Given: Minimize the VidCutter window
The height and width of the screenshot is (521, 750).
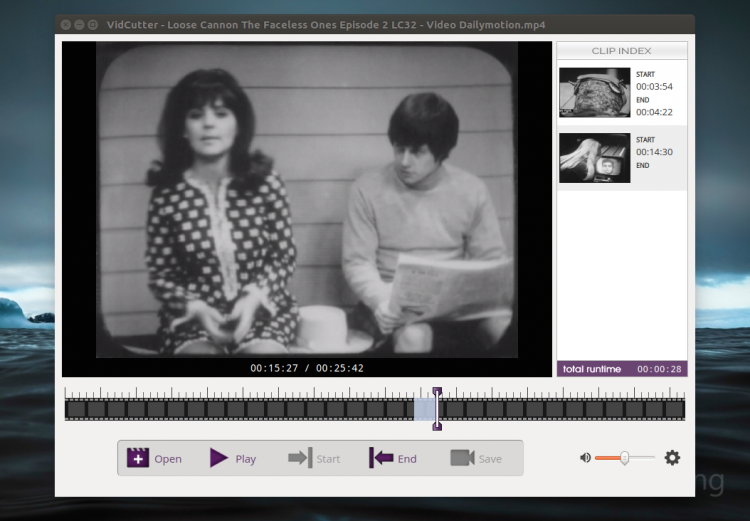Looking at the screenshot, I should pyautogui.click(x=79, y=24).
